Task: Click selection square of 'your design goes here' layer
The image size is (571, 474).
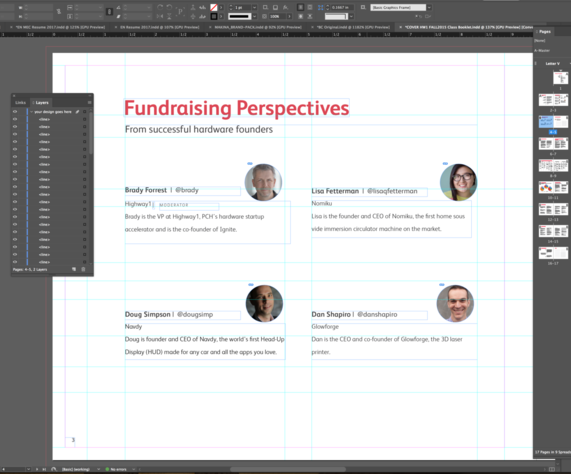Action: pos(84,112)
